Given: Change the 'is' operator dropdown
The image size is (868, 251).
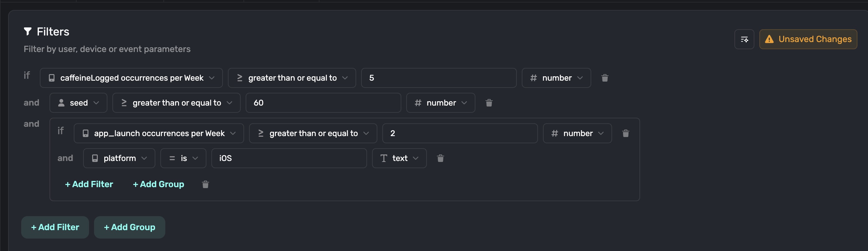Looking at the screenshot, I should (x=183, y=158).
